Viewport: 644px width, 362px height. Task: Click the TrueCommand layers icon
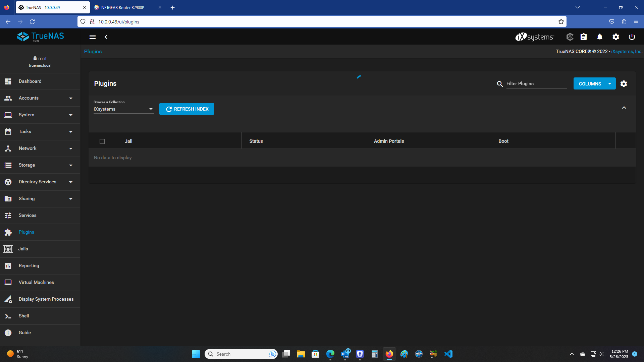click(570, 37)
